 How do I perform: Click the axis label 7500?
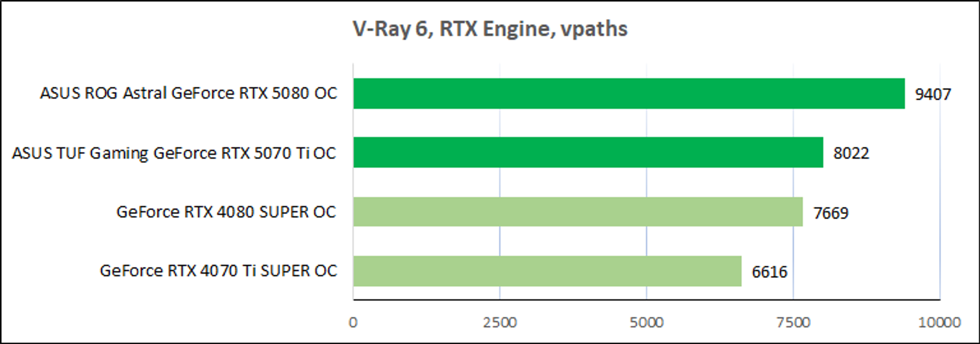coord(794,323)
